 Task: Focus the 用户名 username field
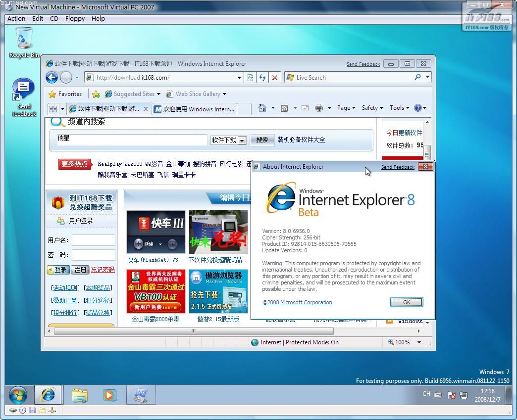94,240
